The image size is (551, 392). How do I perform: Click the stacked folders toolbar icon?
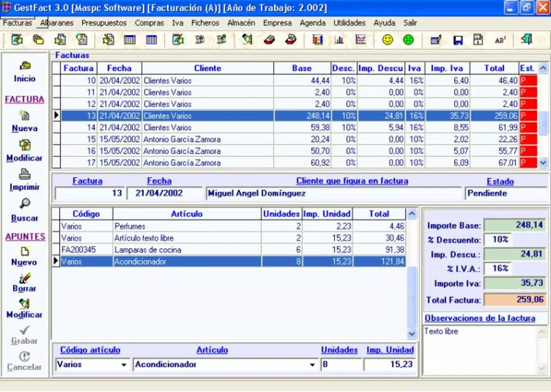[x=38, y=40]
